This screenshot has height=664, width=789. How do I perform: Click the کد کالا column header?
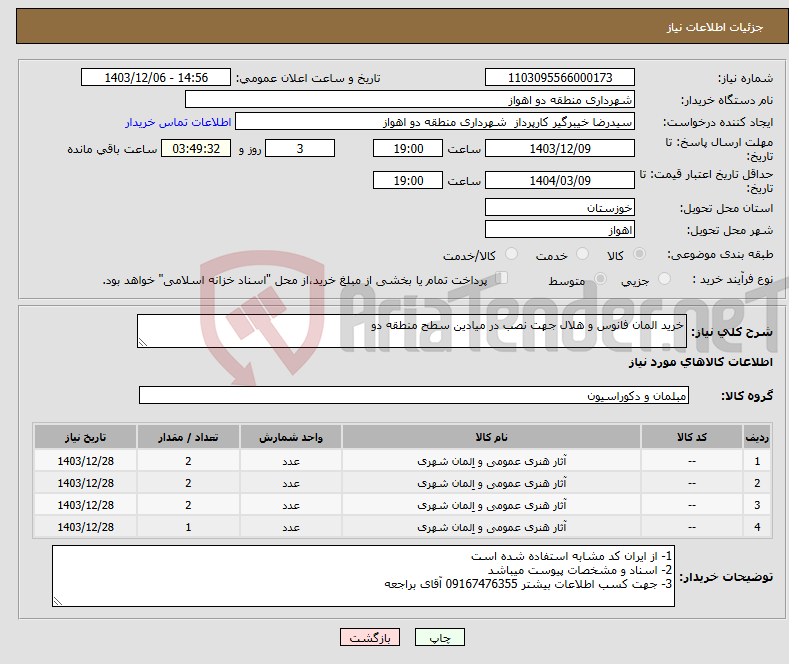click(x=692, y=437)
